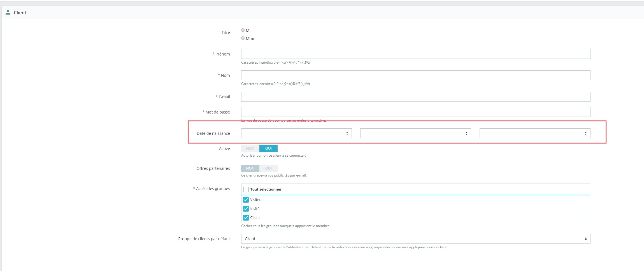Set Offres partenaires to NON
Viewport: 644px width, 271px height.
(250, 168)
